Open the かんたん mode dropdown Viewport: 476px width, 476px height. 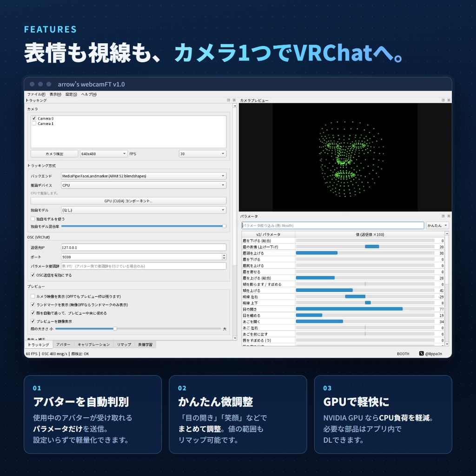coord(437,225)
